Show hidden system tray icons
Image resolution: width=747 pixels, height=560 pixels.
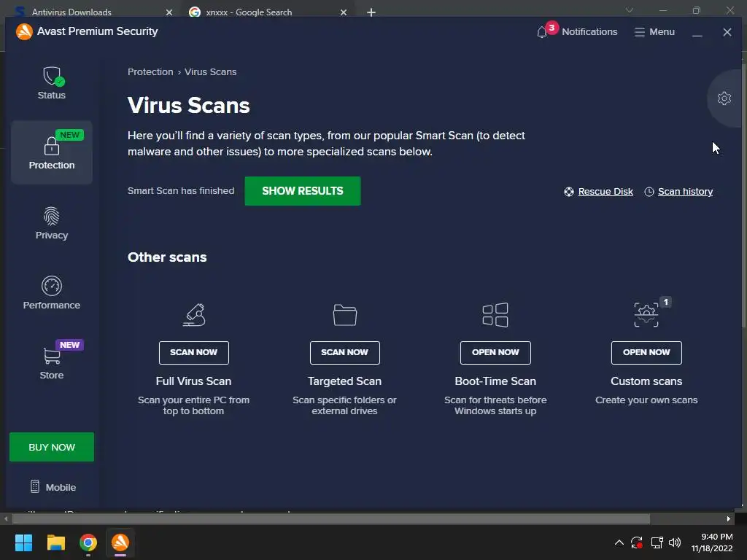619,542
